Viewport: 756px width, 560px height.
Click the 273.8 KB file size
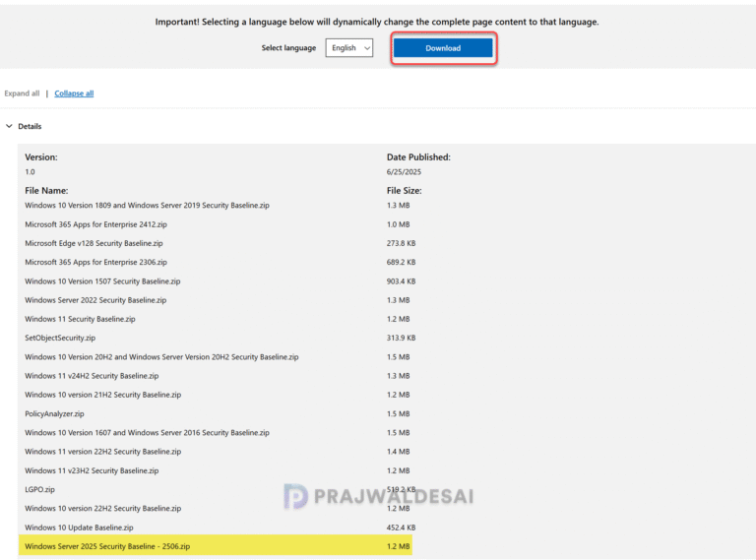(401, 243)
